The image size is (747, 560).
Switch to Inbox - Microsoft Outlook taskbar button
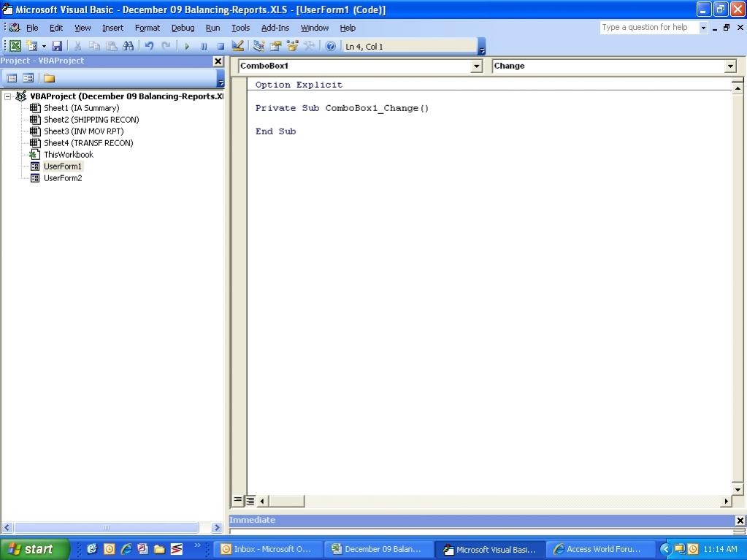click(x=268, y=549)
